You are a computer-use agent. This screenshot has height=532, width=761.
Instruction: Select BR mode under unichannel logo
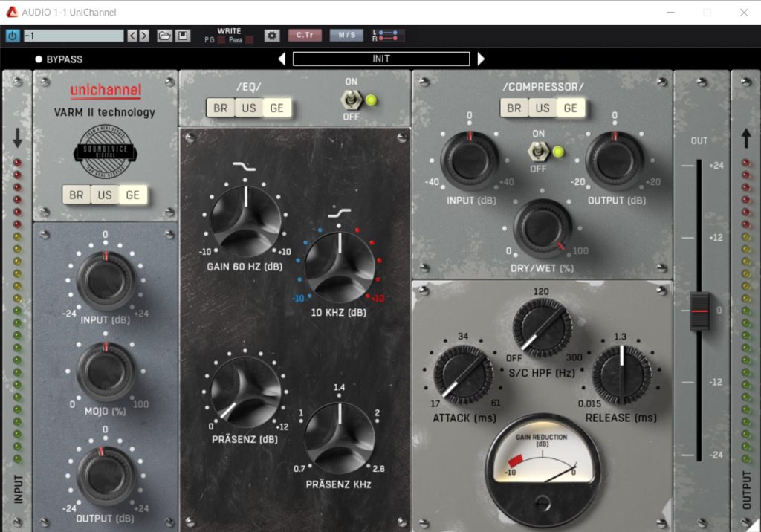(x=77, y=195)
